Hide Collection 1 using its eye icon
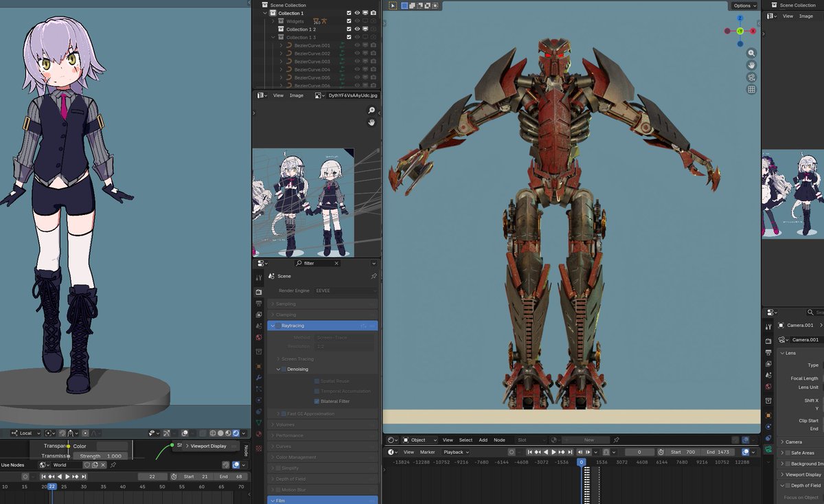This screenshot has height=504, width=824. 357,13
